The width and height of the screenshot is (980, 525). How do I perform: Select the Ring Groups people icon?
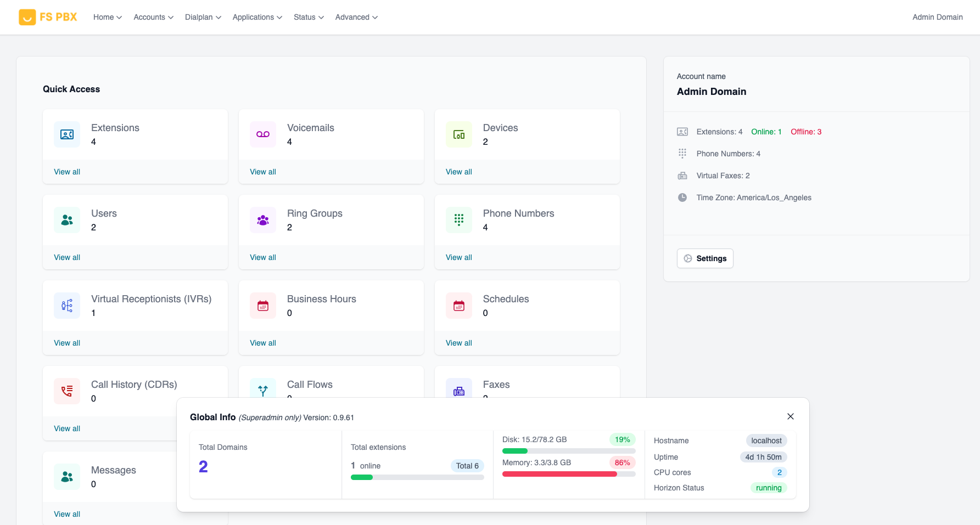[x=262, y=219]
